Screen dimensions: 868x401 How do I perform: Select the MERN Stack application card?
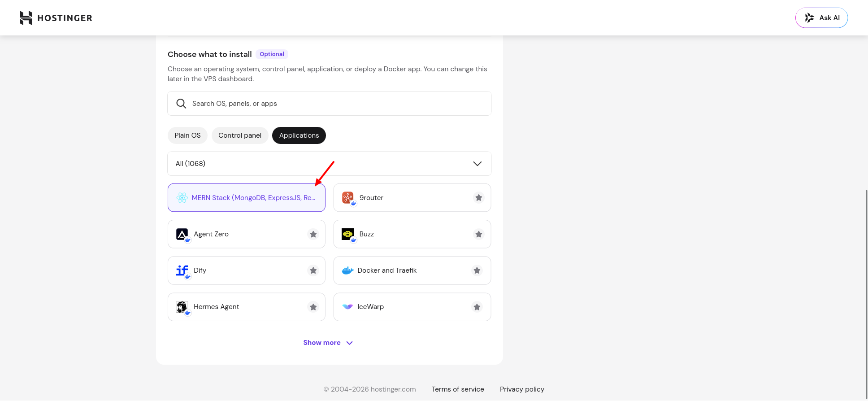click(x=247, y=198)
